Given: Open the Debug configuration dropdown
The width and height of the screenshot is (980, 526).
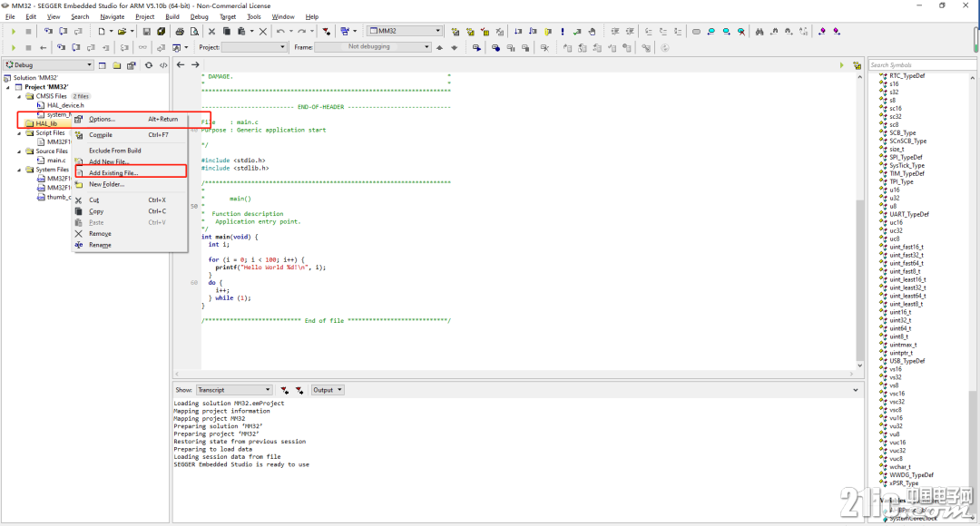Looking at the screenshot, I should (49, 65).
